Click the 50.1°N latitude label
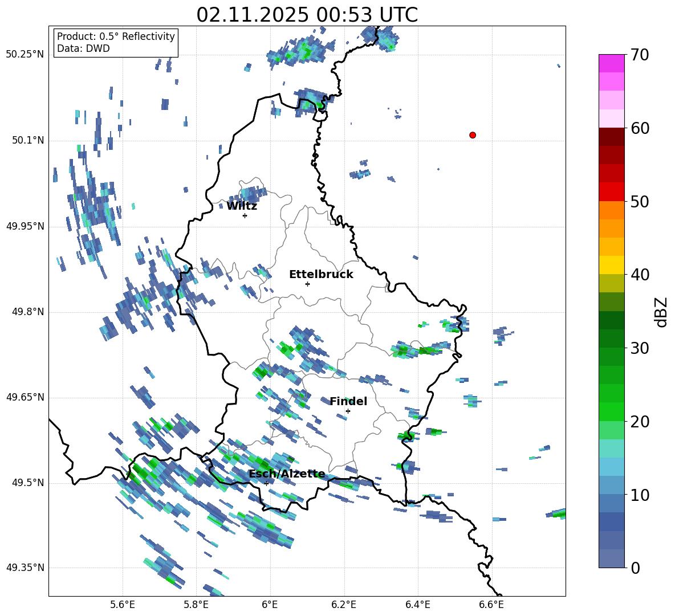This screenshot has width=675, height=616. [27, 141]
